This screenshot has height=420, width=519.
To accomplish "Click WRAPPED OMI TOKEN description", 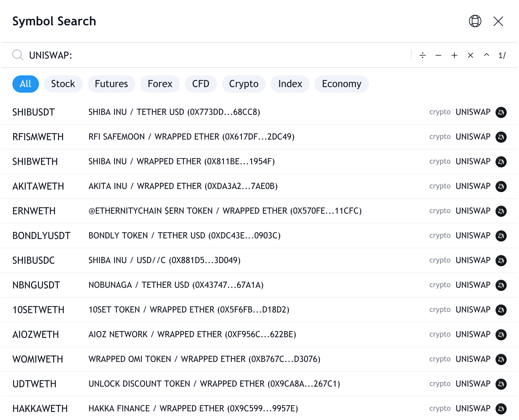I will (205, 359).
